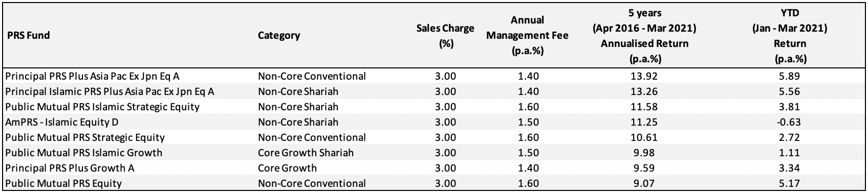Click the Sales Charge (%) header
The height and width of the screenshot is (193, 868).
(x=446, y=36)
